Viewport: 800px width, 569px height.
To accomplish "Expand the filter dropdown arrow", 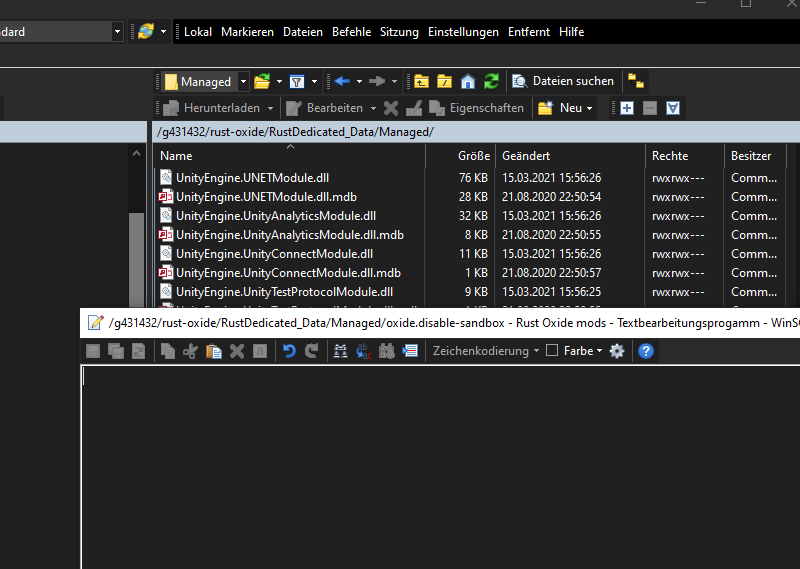I will pyautogui.click(x=314, y=82).
